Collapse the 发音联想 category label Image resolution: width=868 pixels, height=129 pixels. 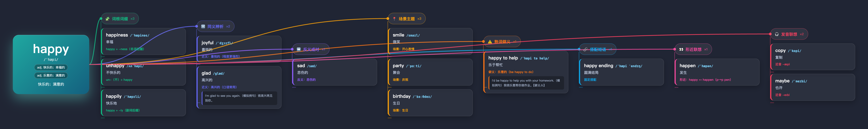[x=789, y=34]
